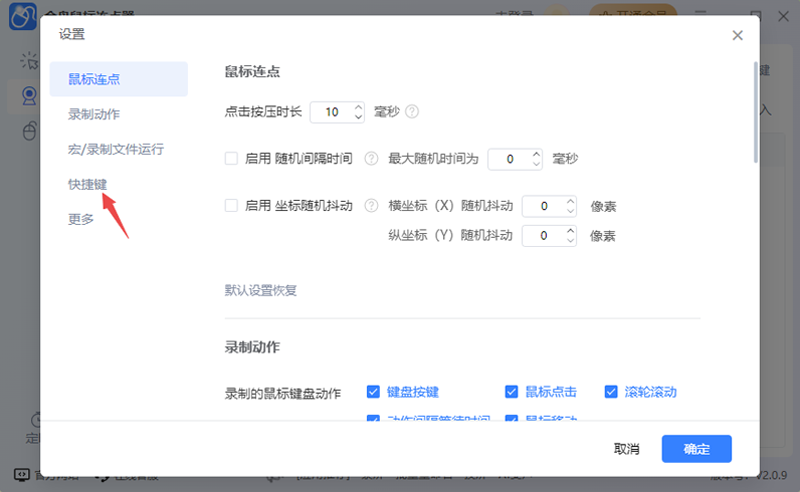Enable 启用 坐标随机抖动 checkbox

231,206
